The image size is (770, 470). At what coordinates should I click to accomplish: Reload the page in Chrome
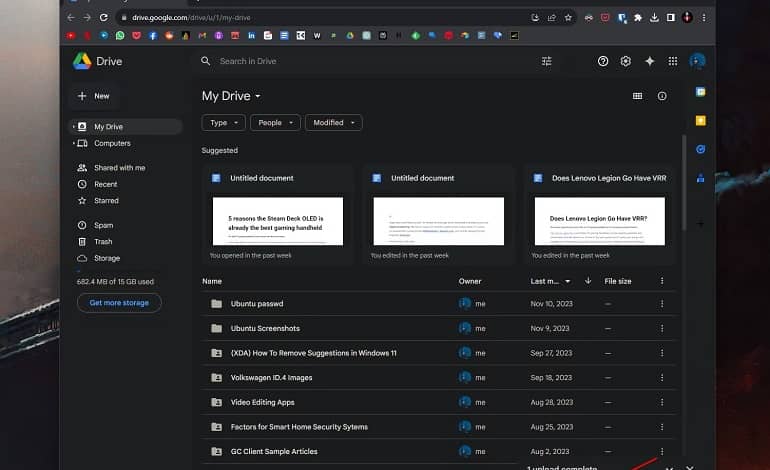click(104, 18)
